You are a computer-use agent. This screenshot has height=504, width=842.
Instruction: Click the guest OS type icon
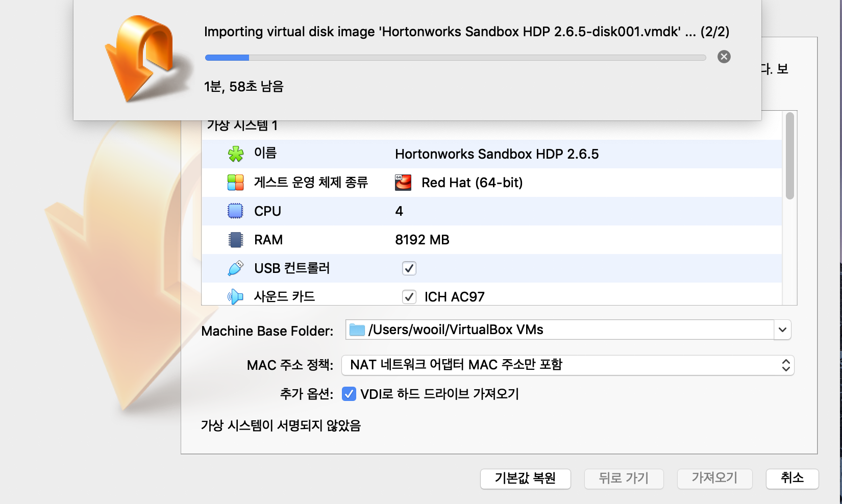point(235,182)
